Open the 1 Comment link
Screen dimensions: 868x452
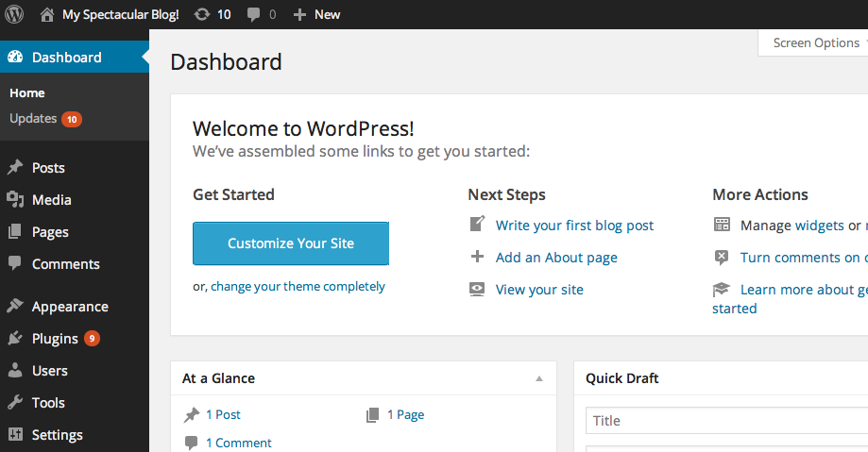pos(238,443)
